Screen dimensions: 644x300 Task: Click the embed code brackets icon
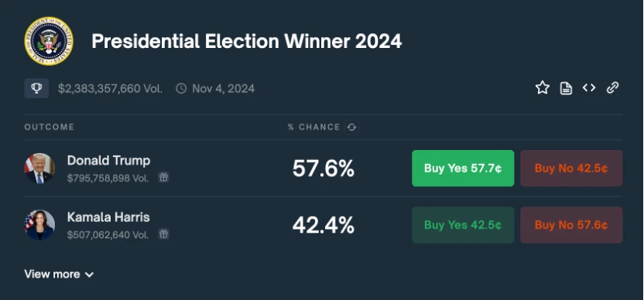coord(589,87)
